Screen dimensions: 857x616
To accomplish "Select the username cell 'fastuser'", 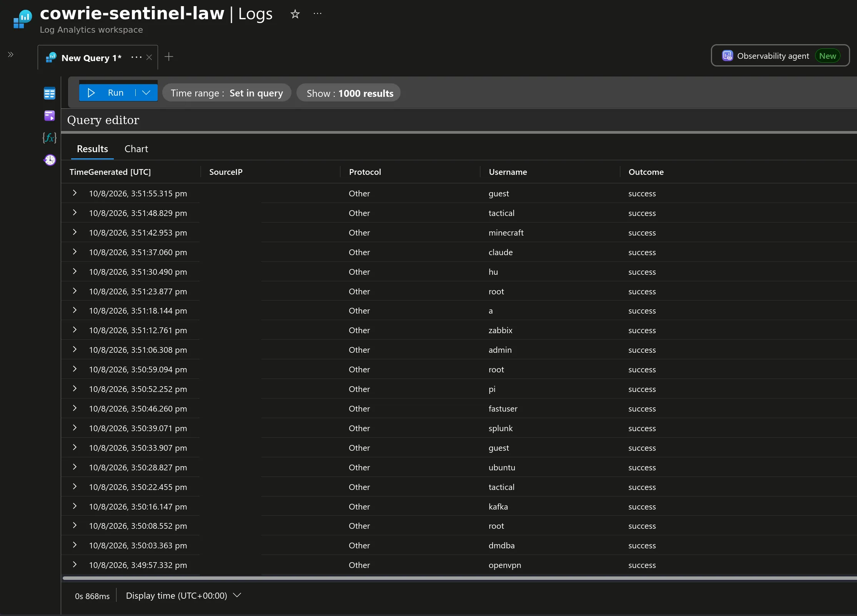I will click(x=503, y=409).
